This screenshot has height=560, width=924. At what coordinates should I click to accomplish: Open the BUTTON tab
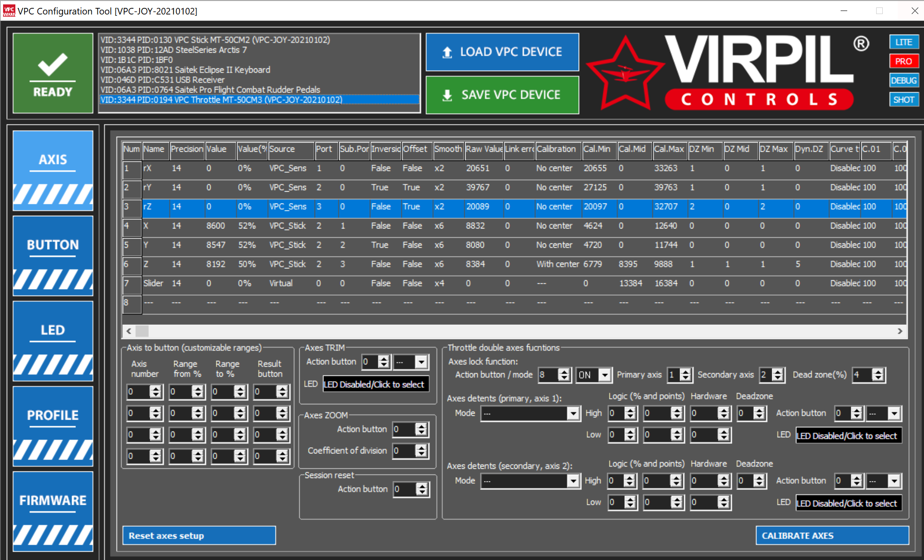pyautogui.click(x=53, y=256)
